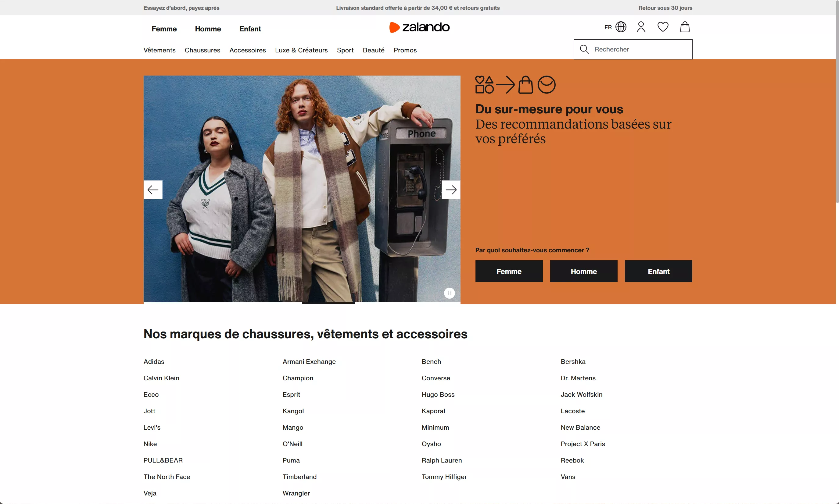Click the Rechercher search field
The image size is (839, 504).
[x=633, y=49]
